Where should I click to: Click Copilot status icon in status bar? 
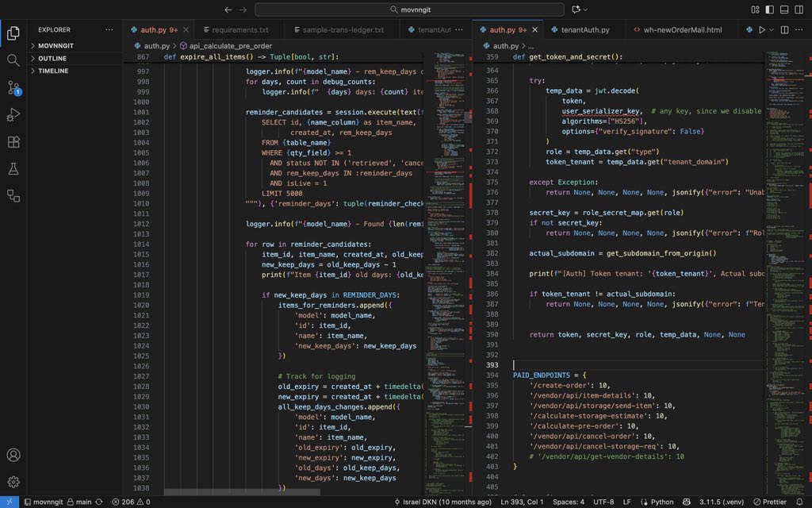(686, 502)
